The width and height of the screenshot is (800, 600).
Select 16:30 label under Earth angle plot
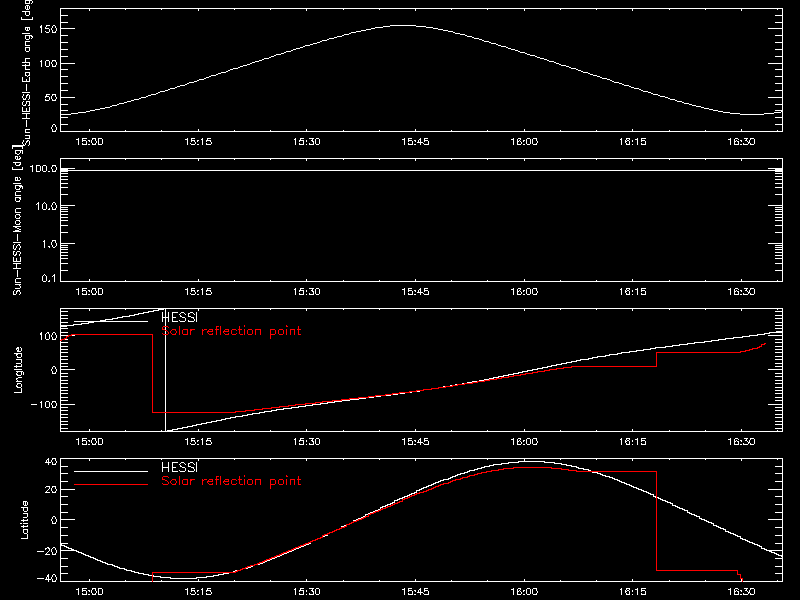(741, 141)
